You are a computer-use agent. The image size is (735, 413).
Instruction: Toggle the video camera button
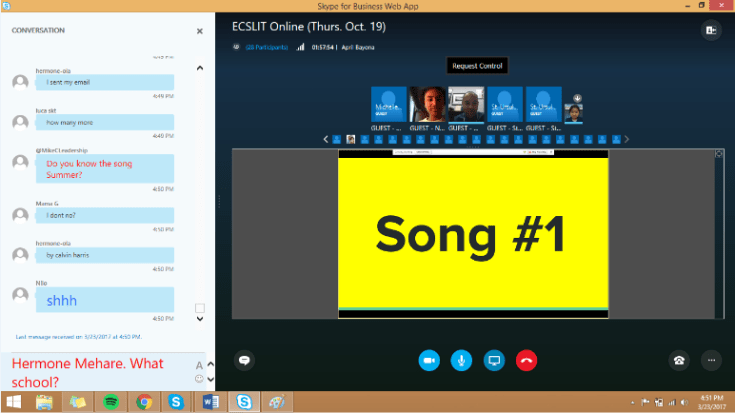(x=429, y=360)
